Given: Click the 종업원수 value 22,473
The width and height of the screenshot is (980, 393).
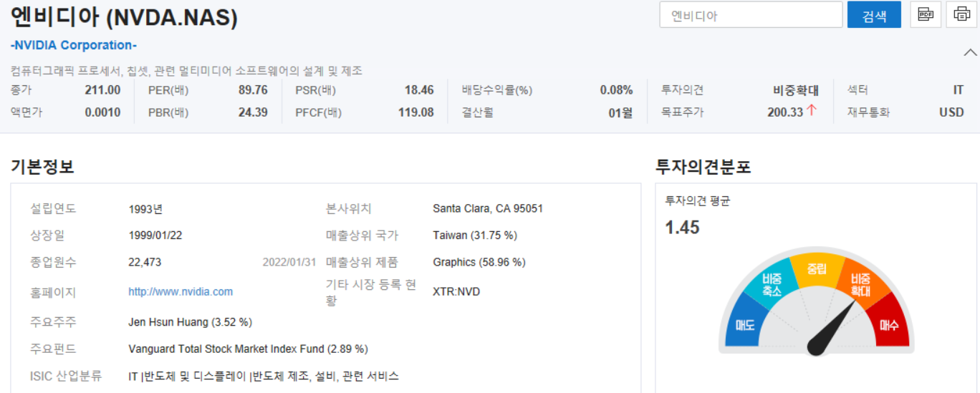Looking at the screenshot, I should pos(145,262).
